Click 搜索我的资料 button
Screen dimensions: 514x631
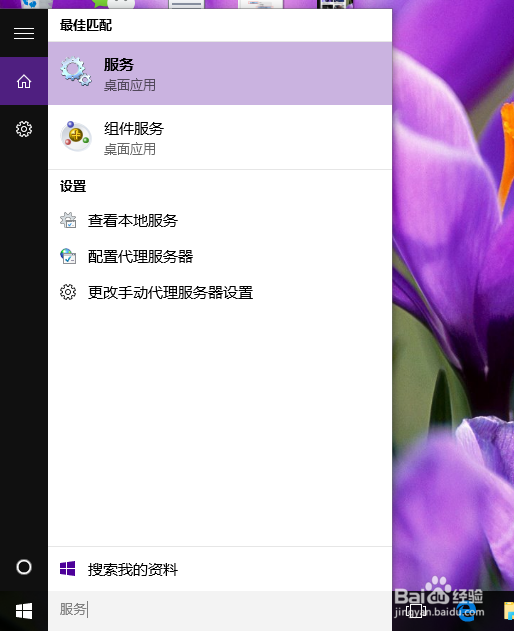click(x=220, y=569)
